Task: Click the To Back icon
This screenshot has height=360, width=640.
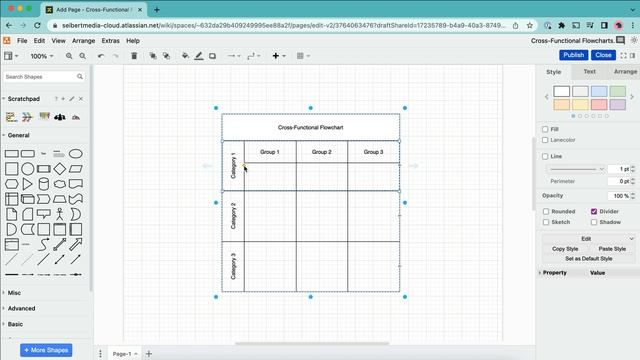Action: [166, 56]
